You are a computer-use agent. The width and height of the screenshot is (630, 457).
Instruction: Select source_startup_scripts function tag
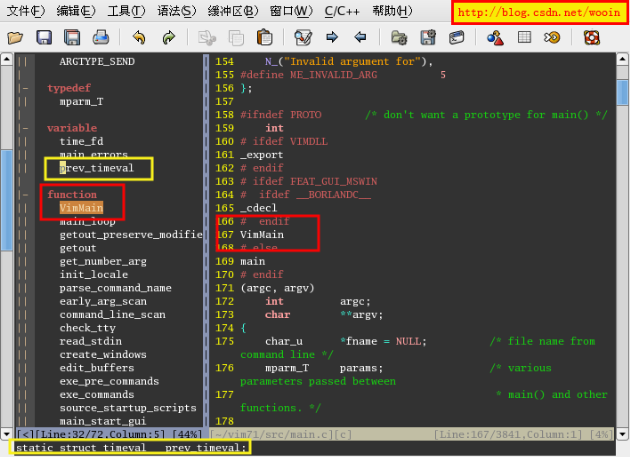(128, 408)
